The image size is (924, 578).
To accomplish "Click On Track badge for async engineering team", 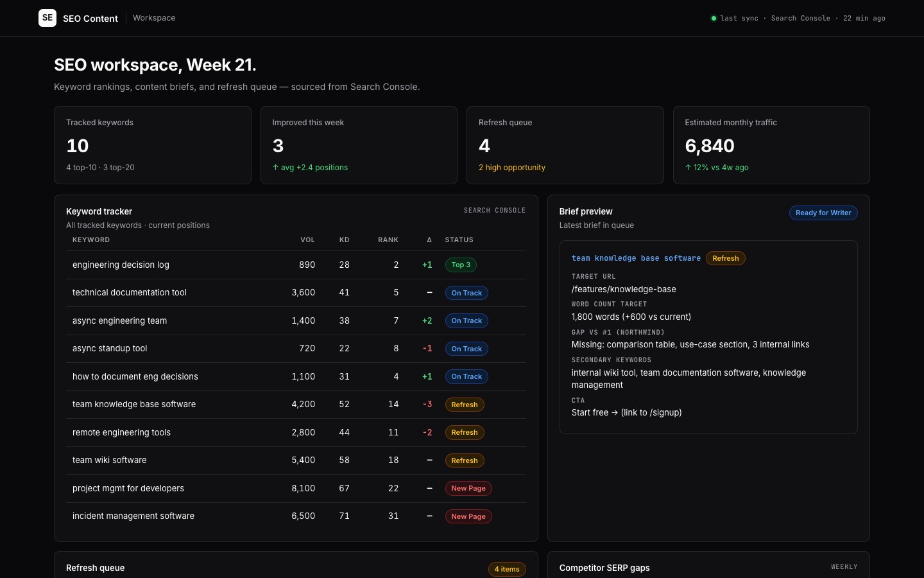I will 466,320.
